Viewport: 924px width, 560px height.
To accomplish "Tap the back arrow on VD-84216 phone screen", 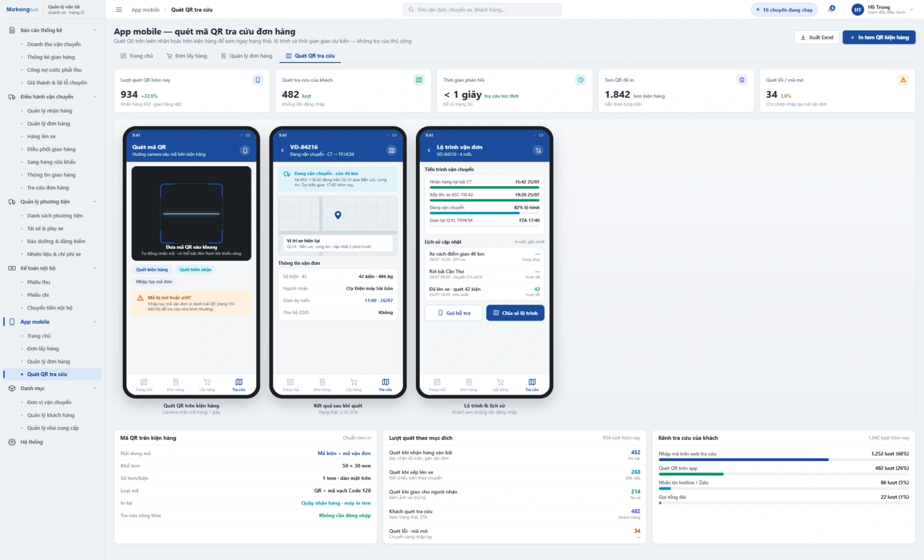I will [282, 151].
